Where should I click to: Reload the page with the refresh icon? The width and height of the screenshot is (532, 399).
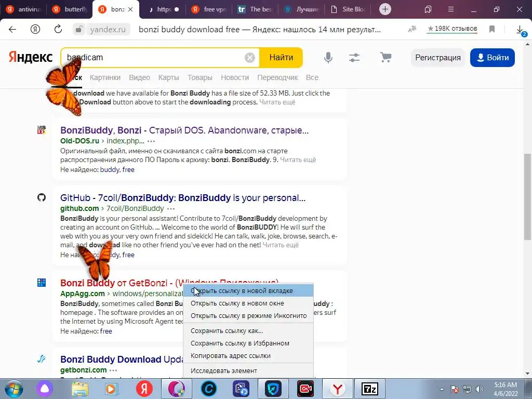(58, 29)
